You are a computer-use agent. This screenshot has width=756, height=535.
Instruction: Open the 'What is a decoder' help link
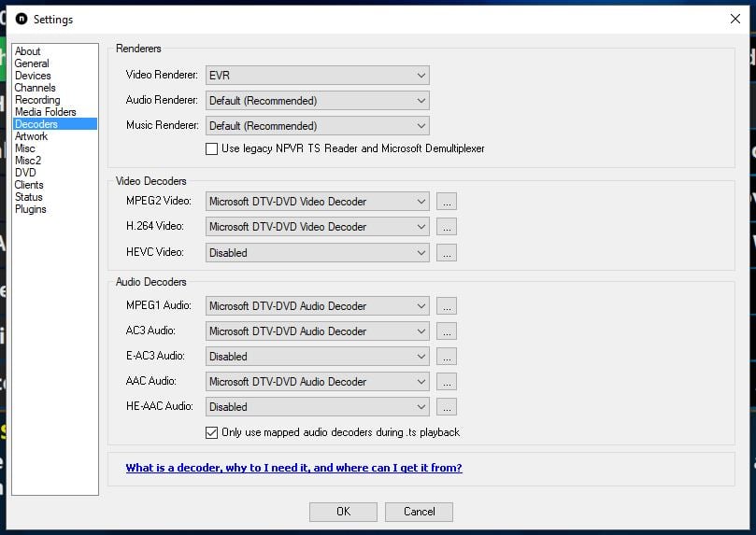click(293, 468)
